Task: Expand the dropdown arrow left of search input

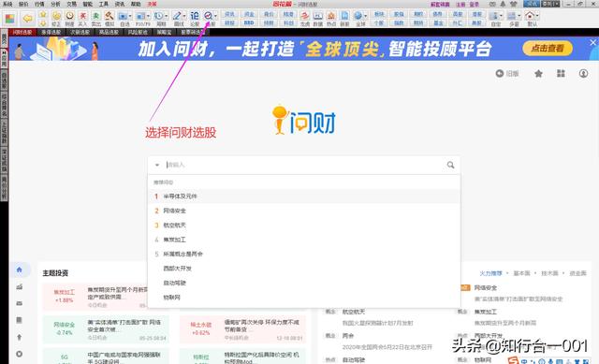Action: (157, 165)
